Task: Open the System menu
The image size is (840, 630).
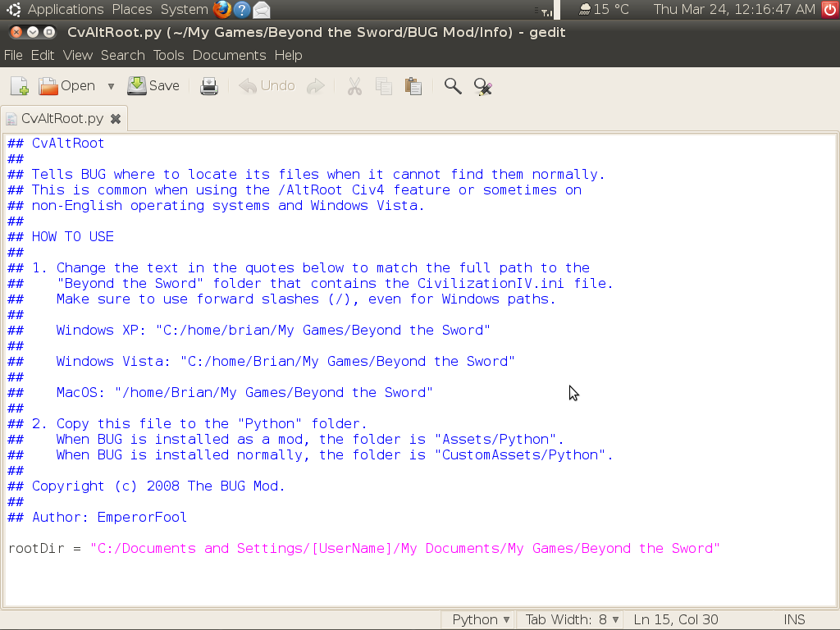Action: click(x=184, y=9)
